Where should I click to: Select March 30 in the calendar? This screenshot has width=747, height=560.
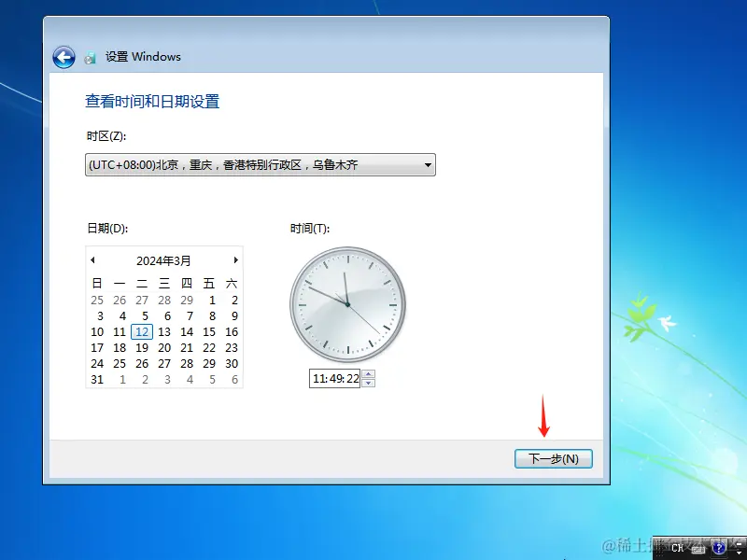coord(232,364)
